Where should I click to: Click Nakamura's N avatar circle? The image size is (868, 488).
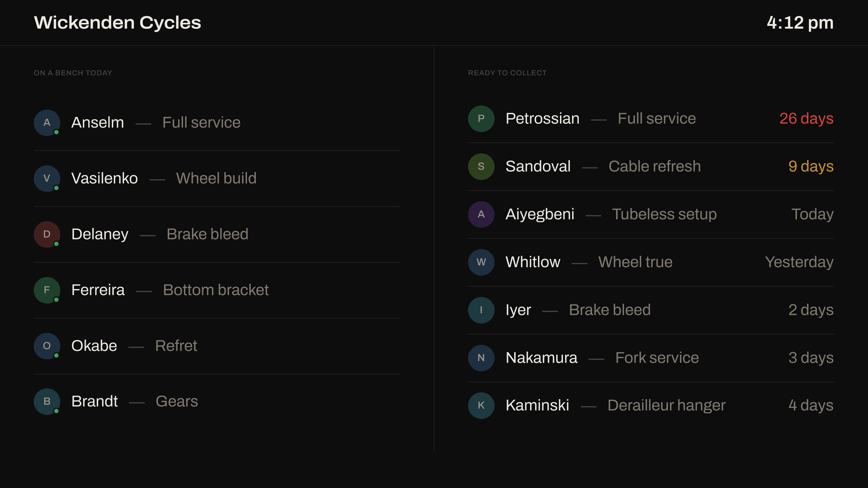point(481,358)
